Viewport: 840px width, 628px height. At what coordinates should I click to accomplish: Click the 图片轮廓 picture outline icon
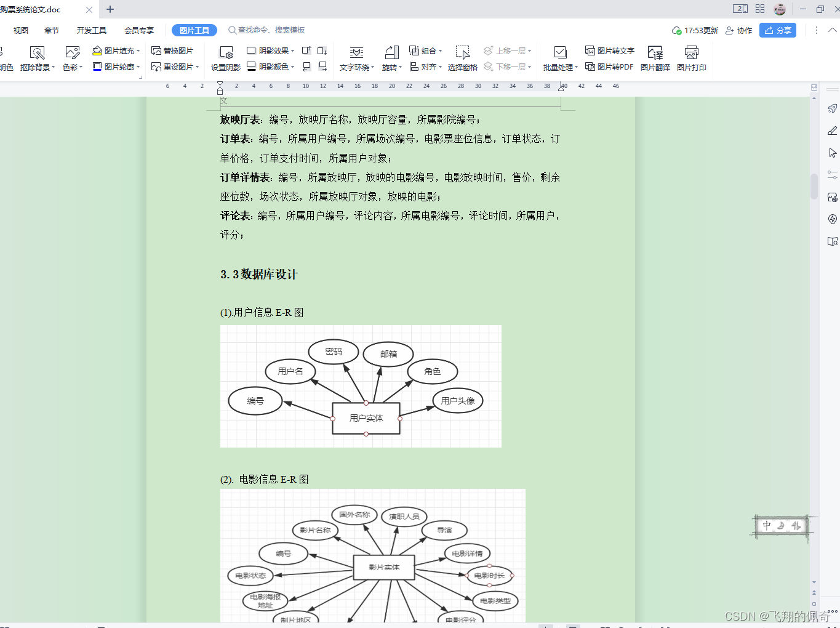pyautogui.click(x=97, y=66)
